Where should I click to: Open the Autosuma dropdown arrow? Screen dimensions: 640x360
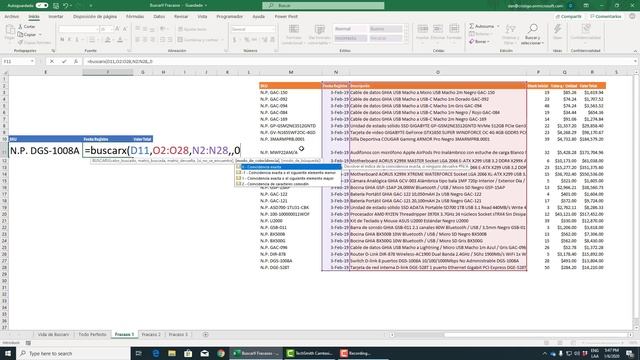tap(498, 26)
